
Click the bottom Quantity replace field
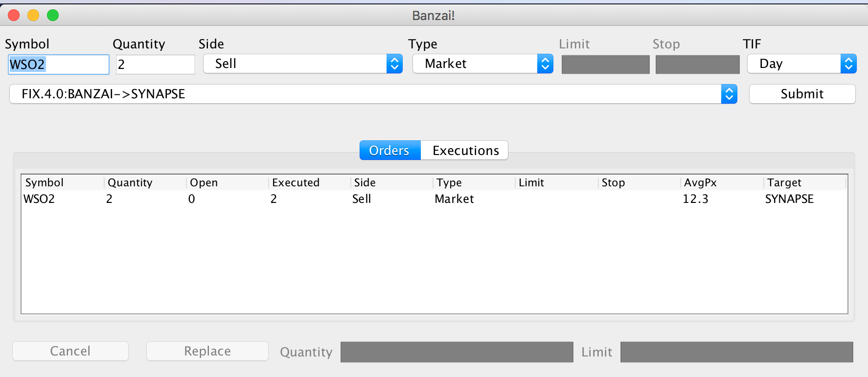(457, 352)
